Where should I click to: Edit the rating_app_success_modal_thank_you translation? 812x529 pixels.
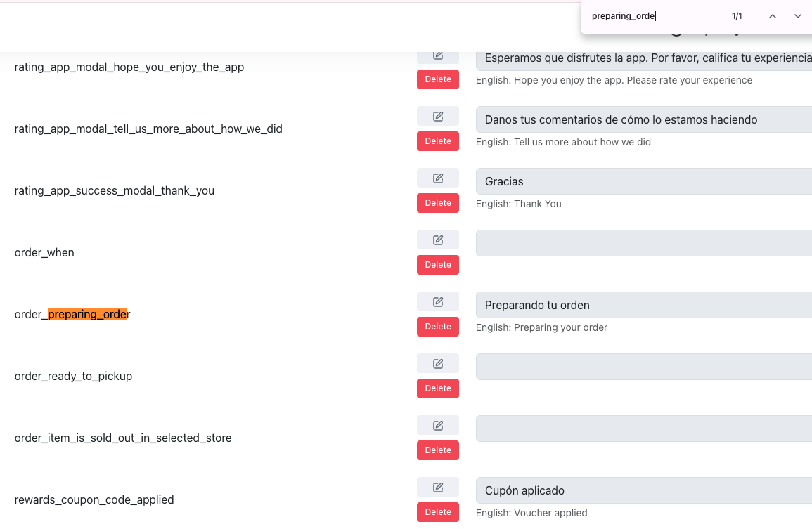pyautogui.click(x=437, y=178)
